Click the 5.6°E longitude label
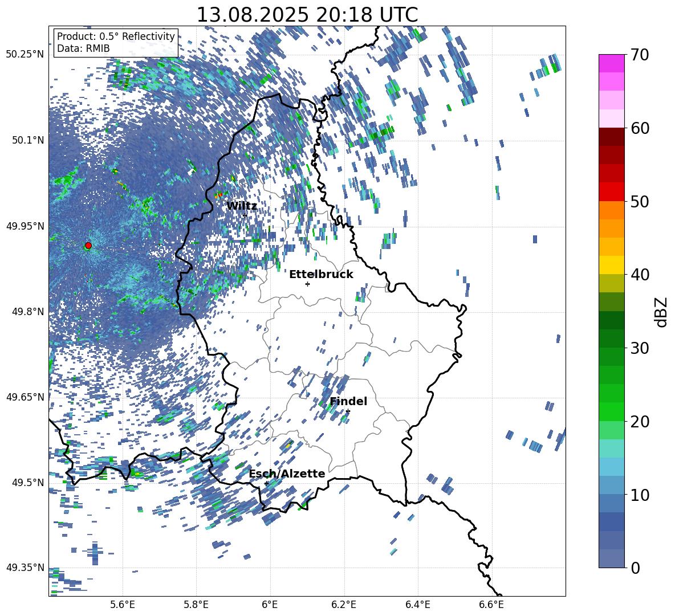The height and width of the screenshot is (616, 675). coord(123,605)
